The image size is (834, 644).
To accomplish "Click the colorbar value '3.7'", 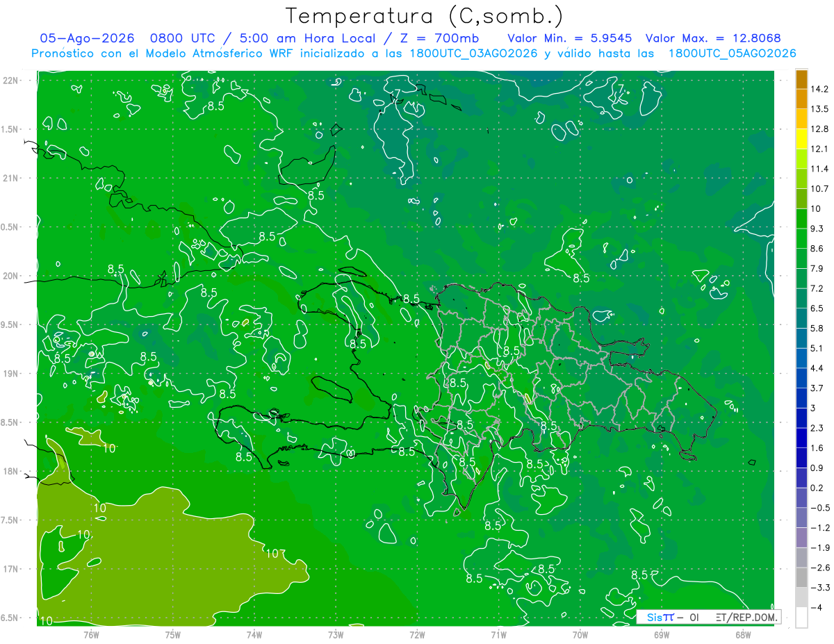I will tap(817, 388).
